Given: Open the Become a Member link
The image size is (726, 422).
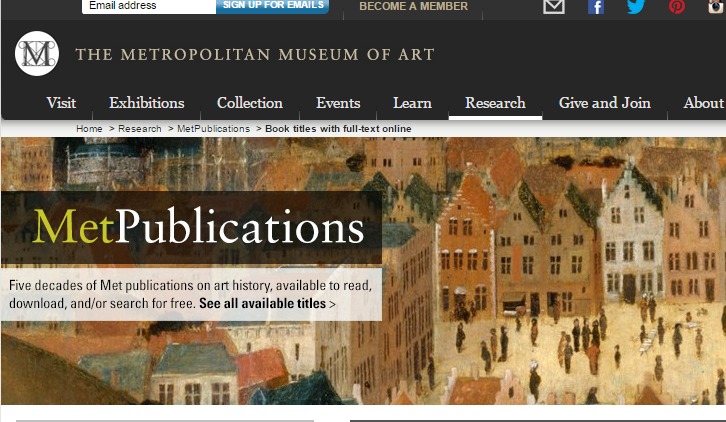Looking at the screenshot, I should pyautogui.click(x=413, y=6).
